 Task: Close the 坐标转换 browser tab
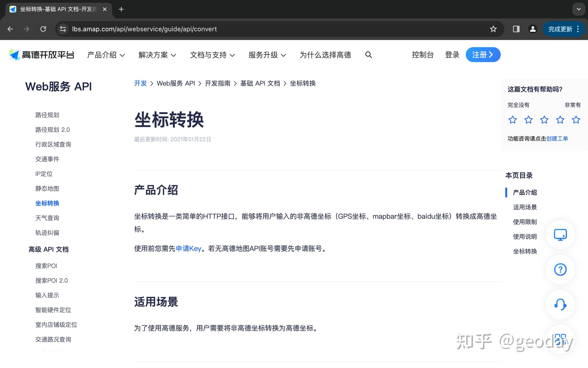105,9
